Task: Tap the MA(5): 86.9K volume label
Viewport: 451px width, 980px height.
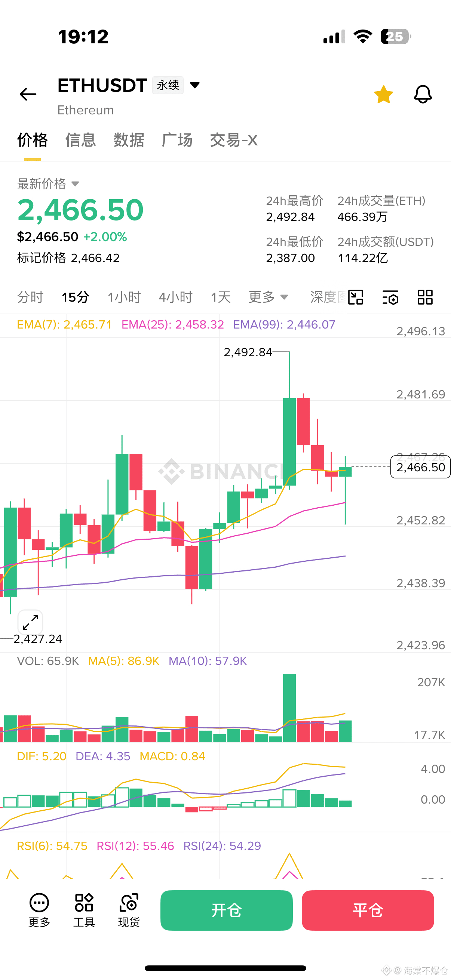Action: pos(124,661)
